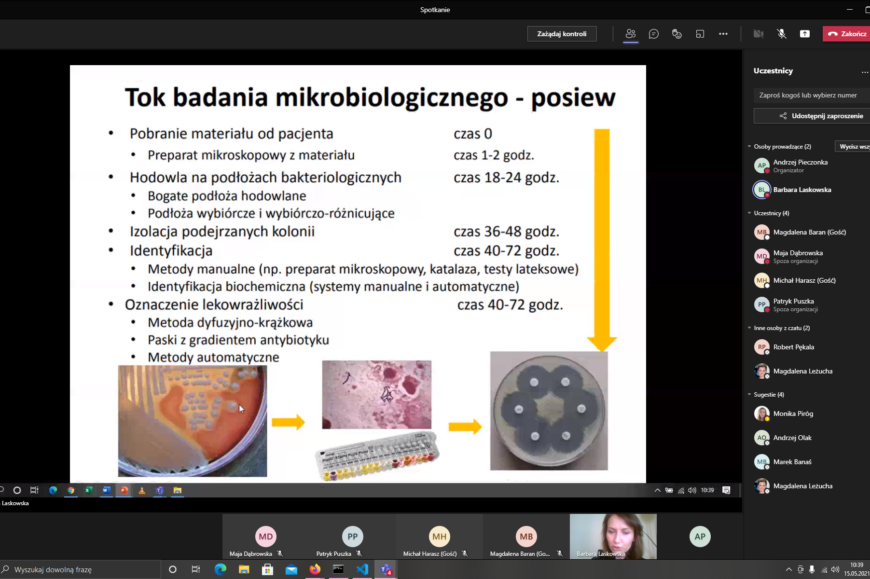Show hidden system tray icons chevron

click(x=788, y=570)
